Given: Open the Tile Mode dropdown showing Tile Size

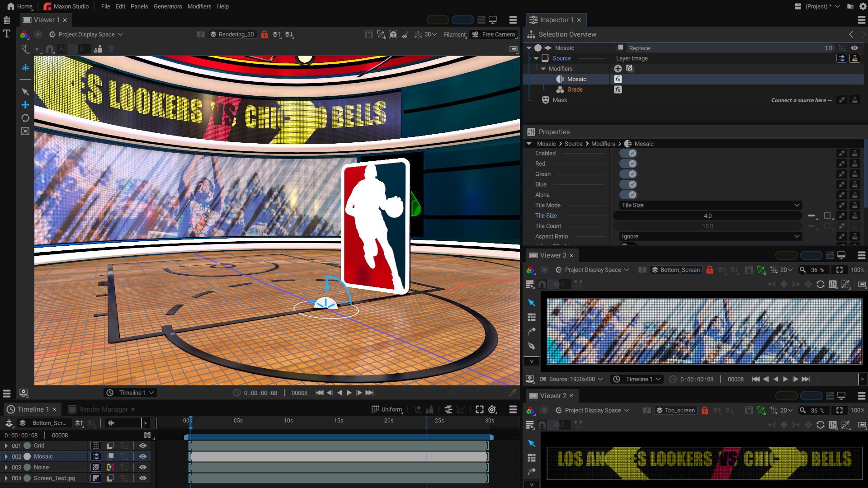Looking at the screenshot, I should (709, 205).
